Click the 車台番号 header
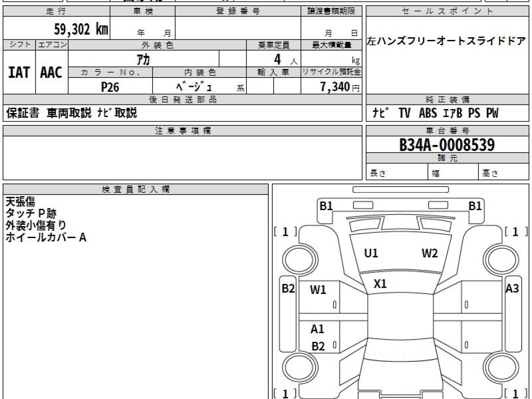The image size is (532, 399). [x=447, y=131]
